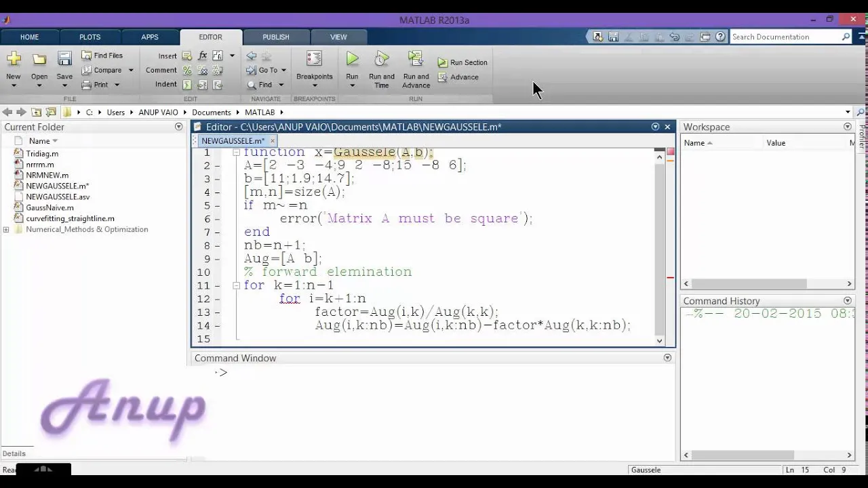
Task: Insert a section break icon
Action: point(186,56)
